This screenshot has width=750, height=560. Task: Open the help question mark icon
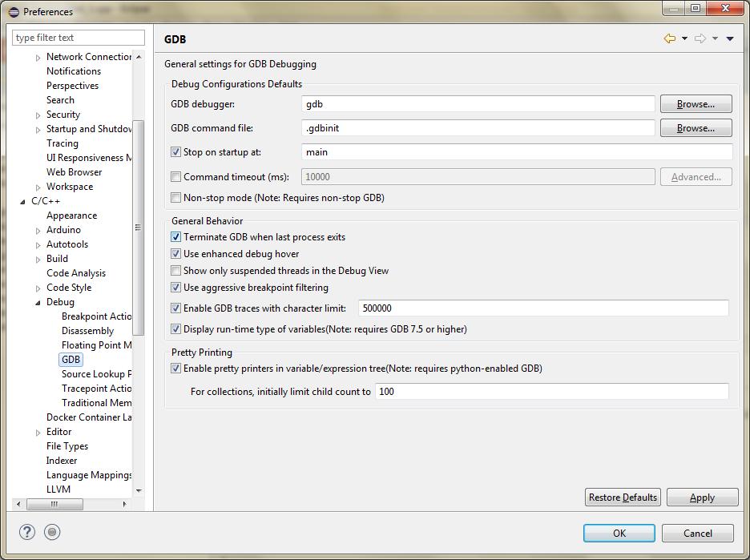[x=27, y=532]
